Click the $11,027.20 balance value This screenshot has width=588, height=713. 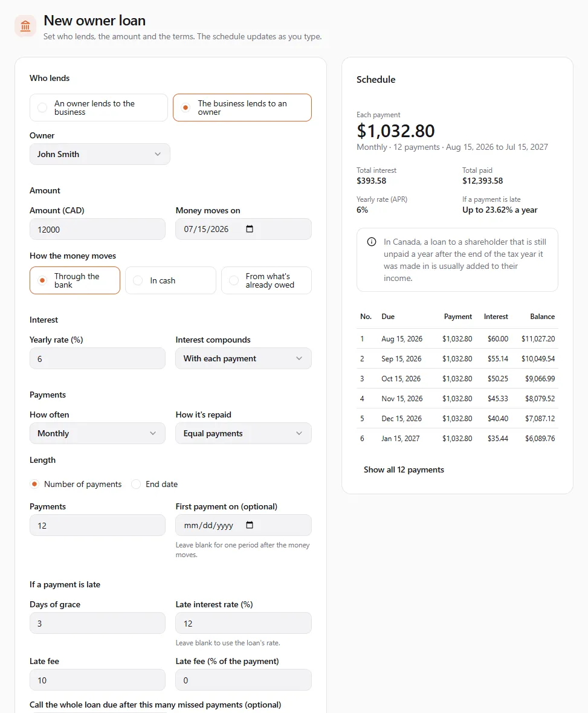tap(538, 339)
